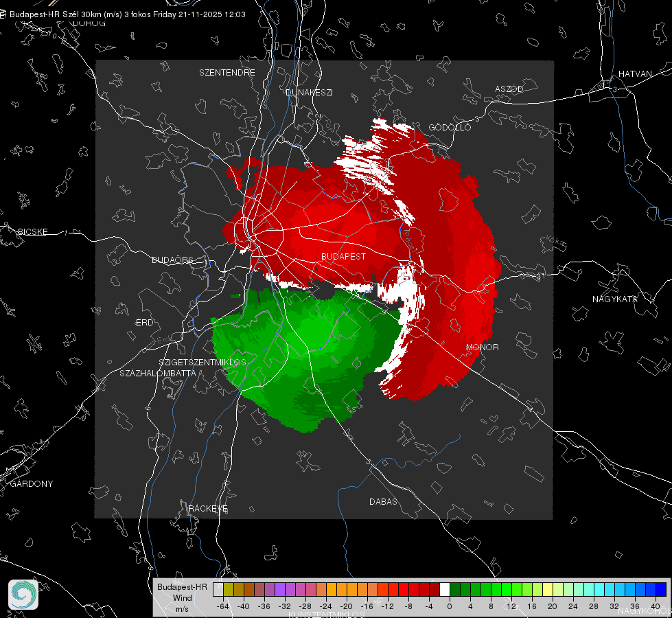Click the -12 legend value

click(x=387, y=606)
